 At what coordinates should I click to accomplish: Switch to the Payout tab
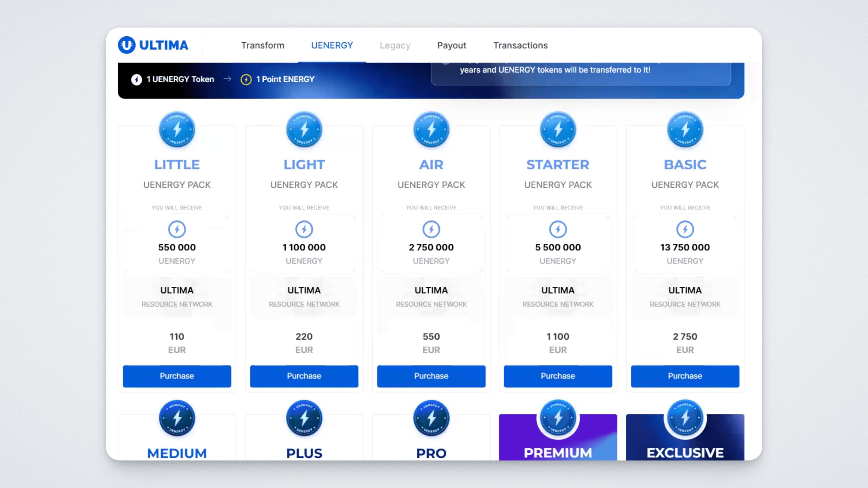click(x=451, y=45)
